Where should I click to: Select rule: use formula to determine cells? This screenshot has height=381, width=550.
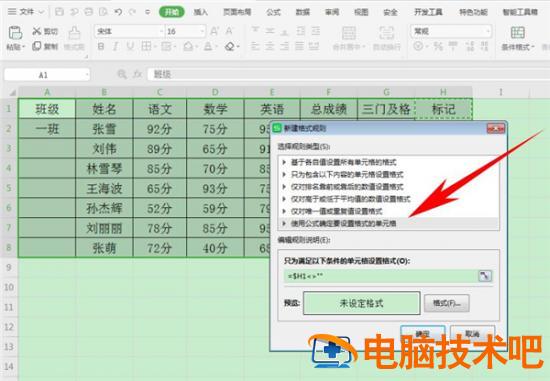pyautogui.click(x=390, y=223)
